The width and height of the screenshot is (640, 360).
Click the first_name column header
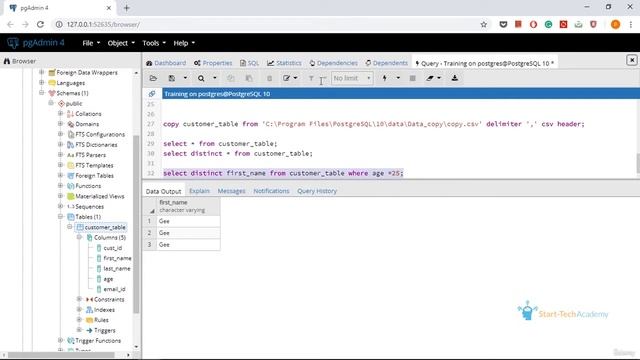[189, 206]
